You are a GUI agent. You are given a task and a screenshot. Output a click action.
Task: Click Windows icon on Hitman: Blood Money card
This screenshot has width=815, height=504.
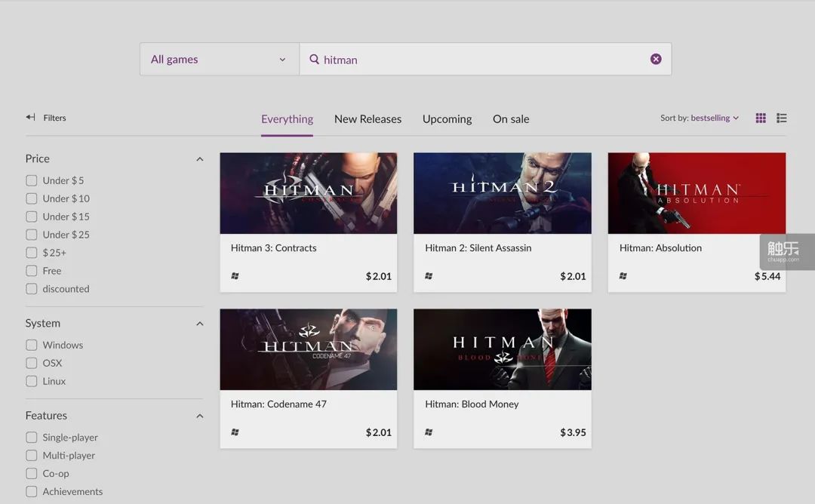[x=429, y=432]
